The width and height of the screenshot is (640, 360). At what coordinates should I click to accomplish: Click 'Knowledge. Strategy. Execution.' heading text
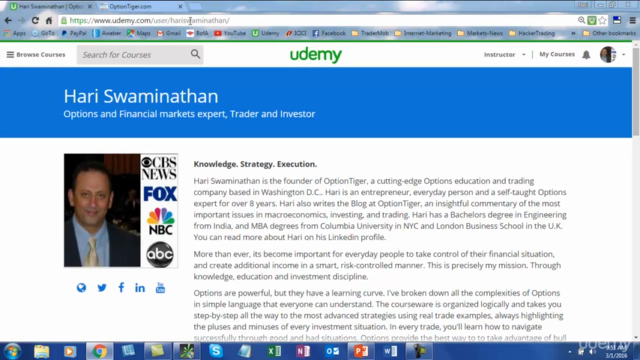(255, 164)
